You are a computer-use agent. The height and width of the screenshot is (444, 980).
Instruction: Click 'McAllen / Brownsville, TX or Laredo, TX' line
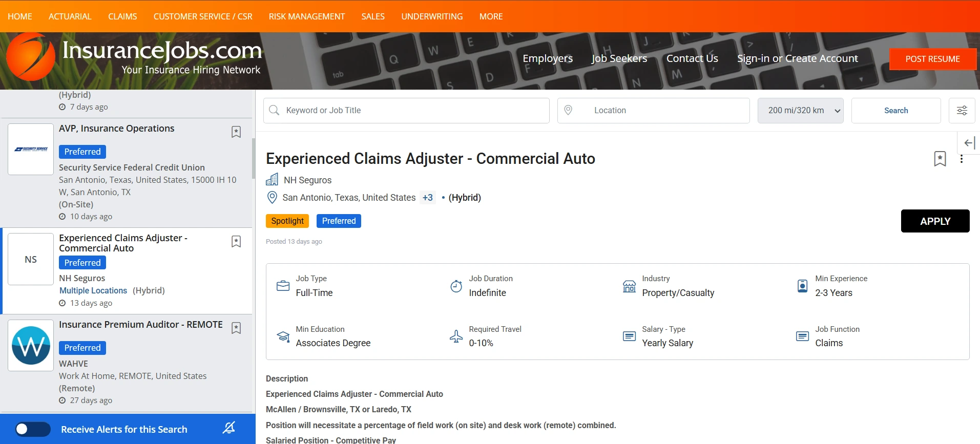pos(339,410)
